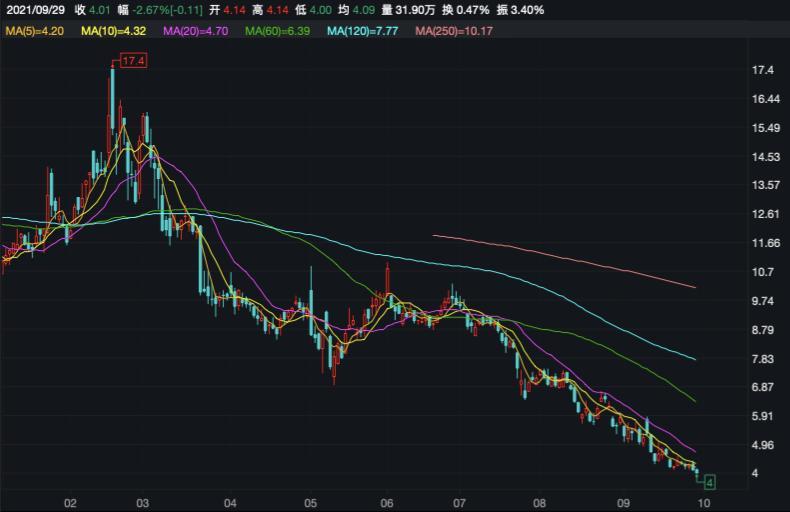Click the 10 month label on time axis
790x512 pixels.
(x=703, y=502)
